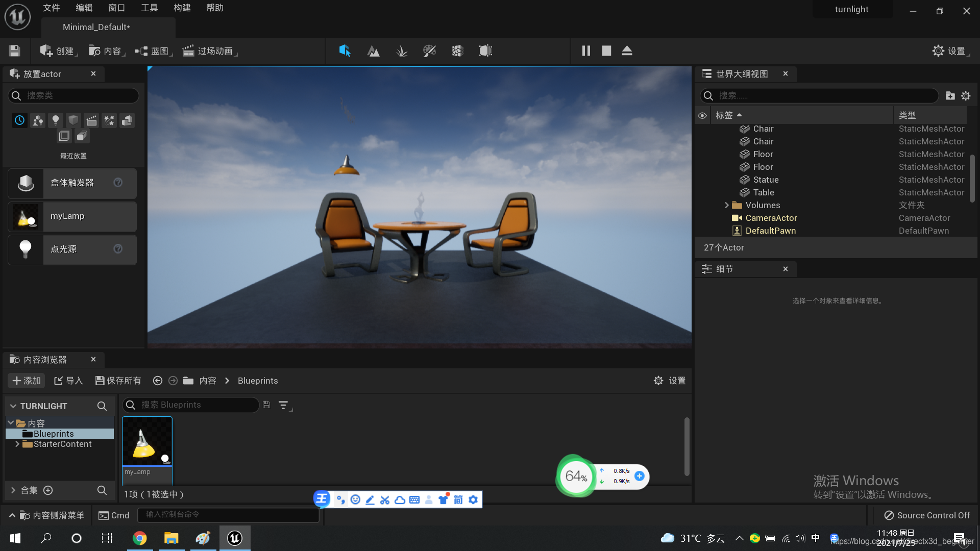The width and height of the screenshot is (980, 551).
Task: Expand the Volumes folder in outliner
Action: (x=726, y=205)
